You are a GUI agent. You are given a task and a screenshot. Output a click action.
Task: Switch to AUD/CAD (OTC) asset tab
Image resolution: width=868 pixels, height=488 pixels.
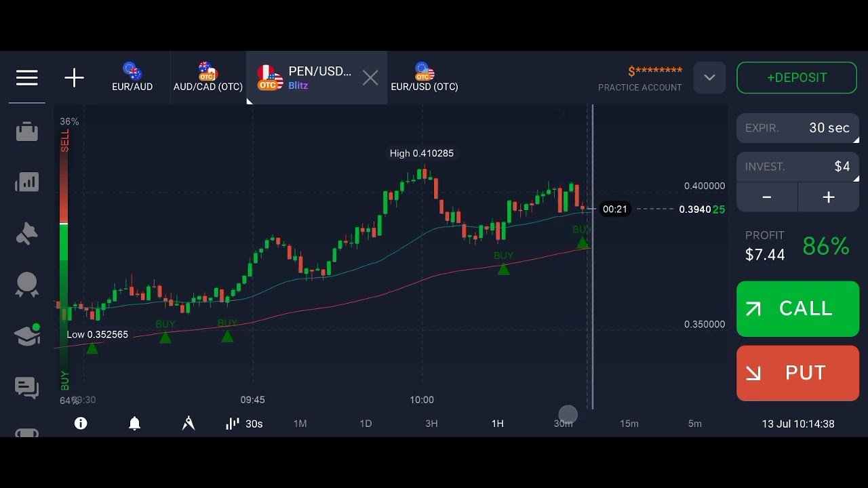tap(208, 77)
